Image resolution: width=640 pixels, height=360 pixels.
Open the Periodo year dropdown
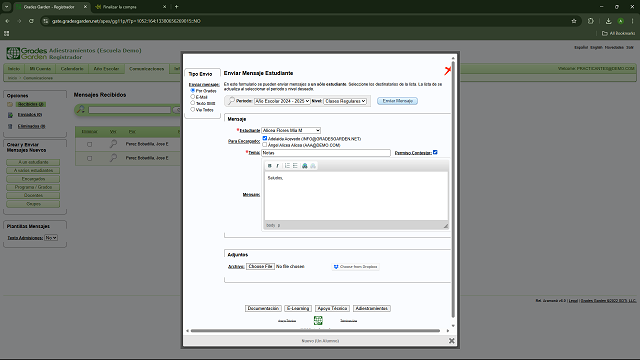[x=282, y=101]
